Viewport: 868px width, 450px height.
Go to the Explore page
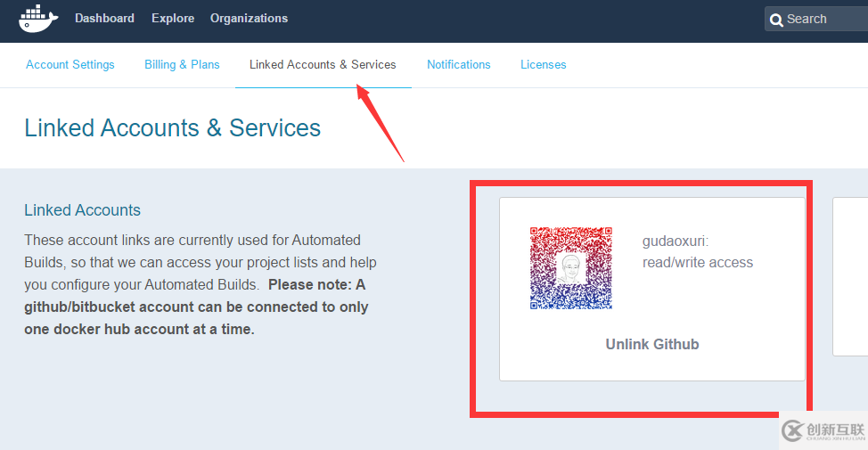click(173, 18)
